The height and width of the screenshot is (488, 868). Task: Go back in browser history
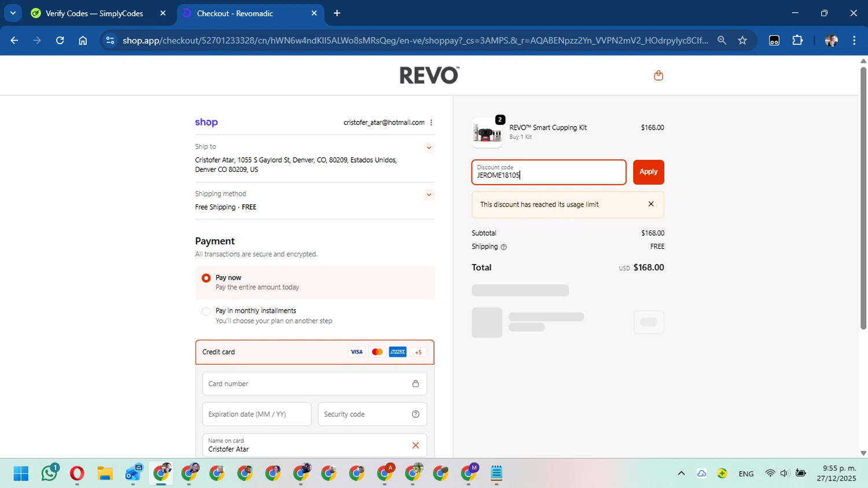(14, 41)
